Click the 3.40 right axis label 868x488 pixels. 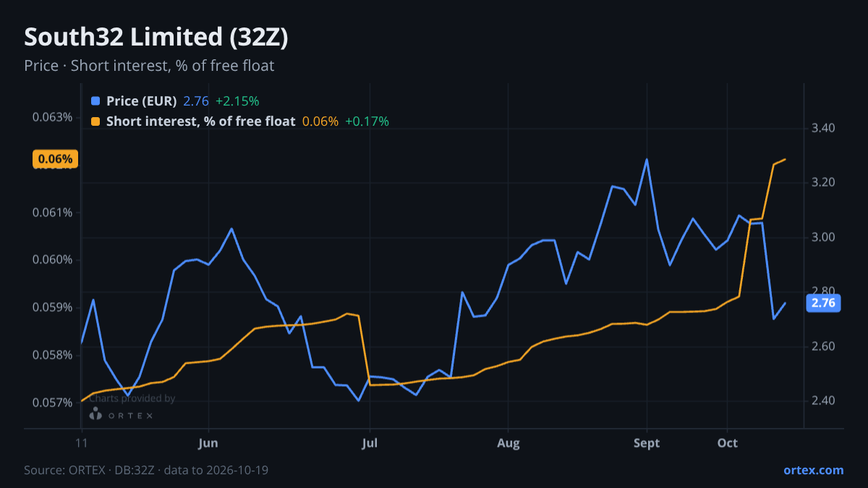[x=824, y=128]
